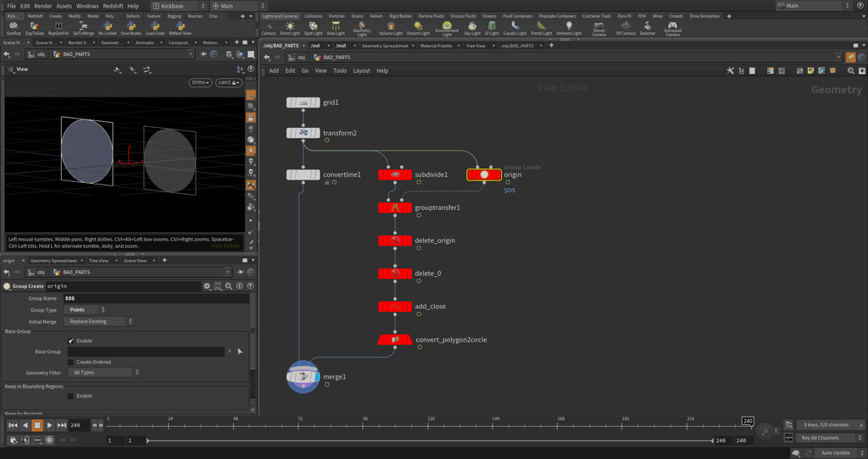
Task: Click the network editor Add menu
Action: click(274, 71)
